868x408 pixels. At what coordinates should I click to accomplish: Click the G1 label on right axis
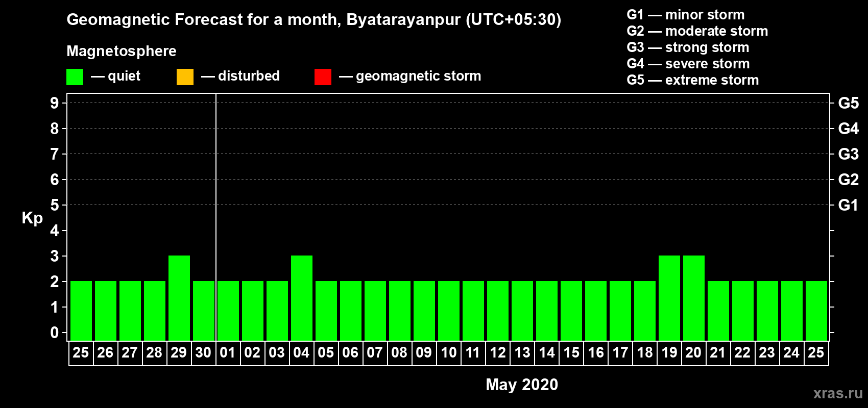[x=848, y=205]
